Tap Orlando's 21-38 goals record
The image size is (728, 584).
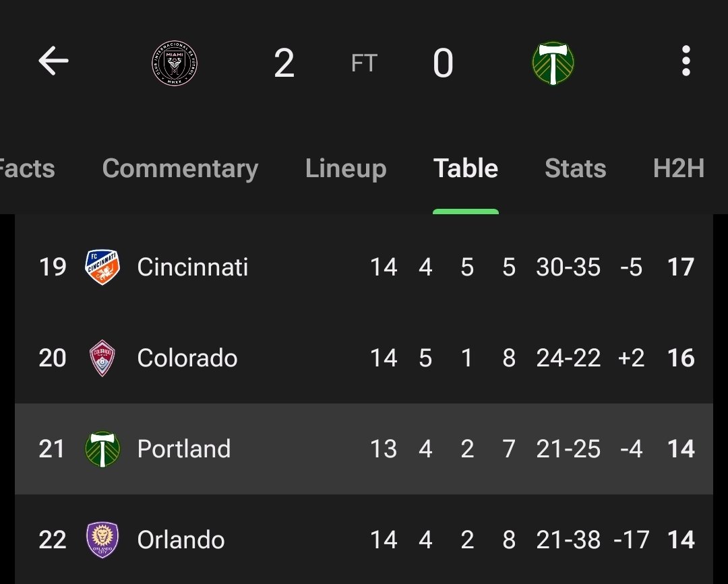(568, 540)
